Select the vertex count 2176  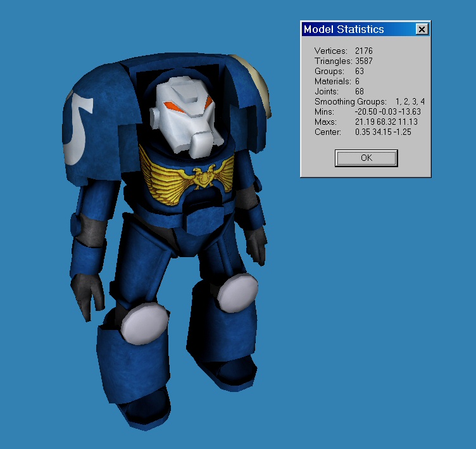(364, 51)
